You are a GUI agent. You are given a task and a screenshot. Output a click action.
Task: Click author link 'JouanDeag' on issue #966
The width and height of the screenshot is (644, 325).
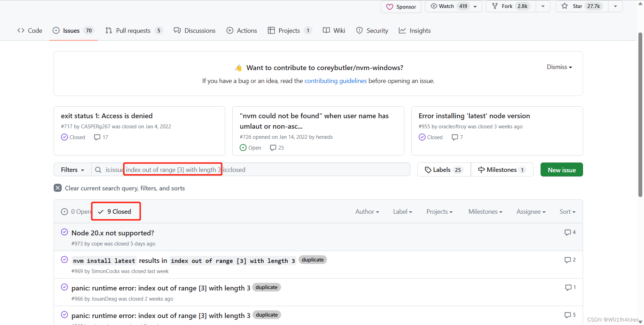(104, 299)
